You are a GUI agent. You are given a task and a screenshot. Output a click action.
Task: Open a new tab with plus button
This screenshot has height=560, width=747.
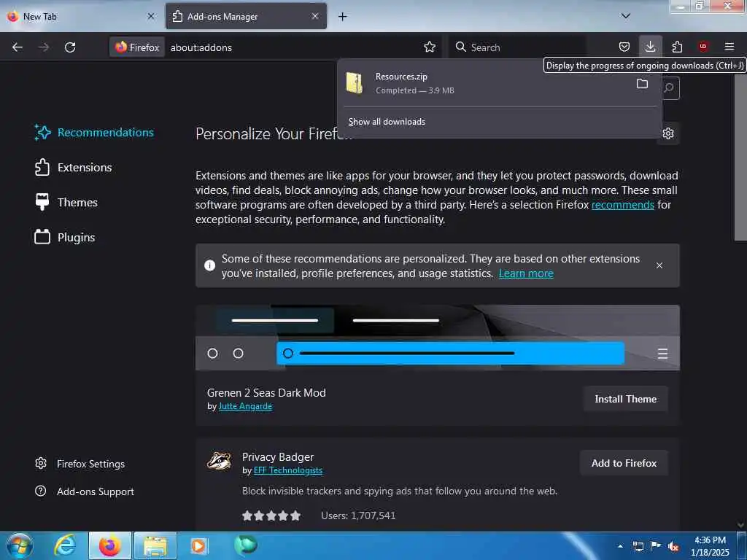tap(342, 17)
